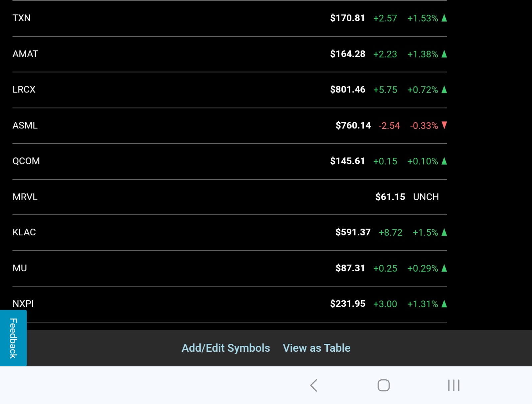Click the red down arrow for ASML

pyautogui.click(x=444, y=125)
